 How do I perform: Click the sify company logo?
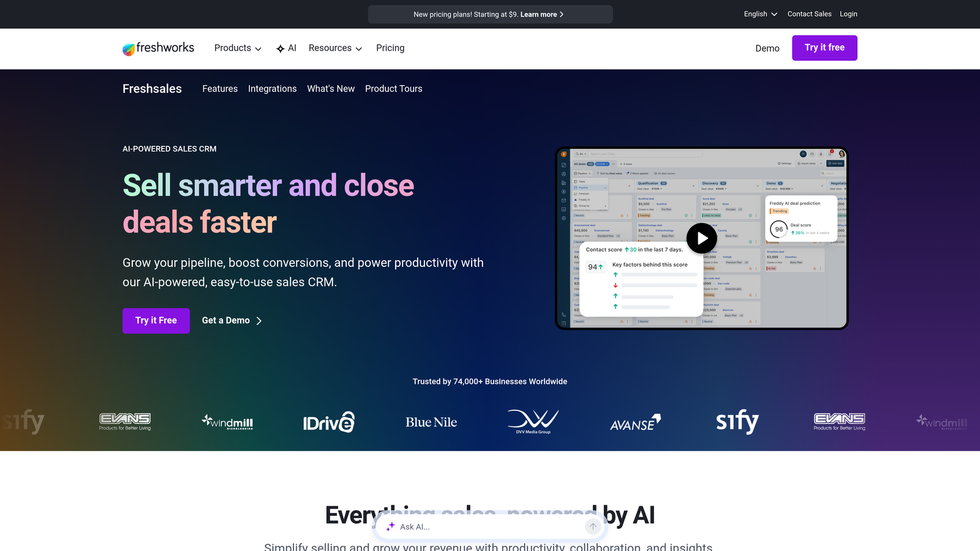pyautogui.click(x=737, y=422)
